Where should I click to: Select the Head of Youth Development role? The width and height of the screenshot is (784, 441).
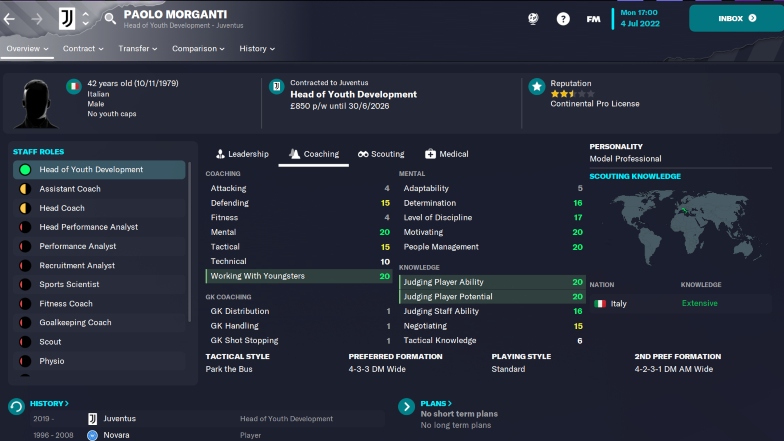coord(99,170)
